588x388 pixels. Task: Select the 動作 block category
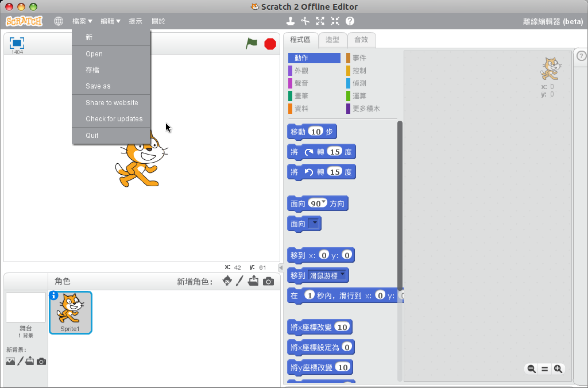point(314,58)
